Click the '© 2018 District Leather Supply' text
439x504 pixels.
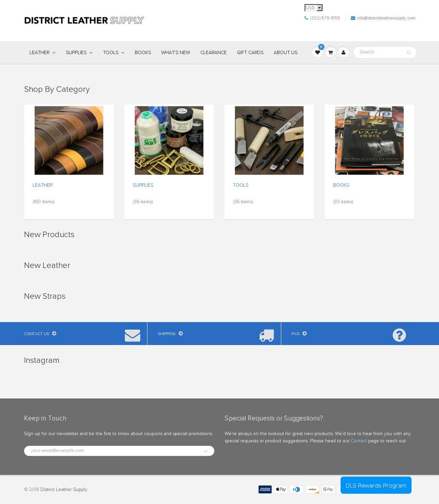56,489
